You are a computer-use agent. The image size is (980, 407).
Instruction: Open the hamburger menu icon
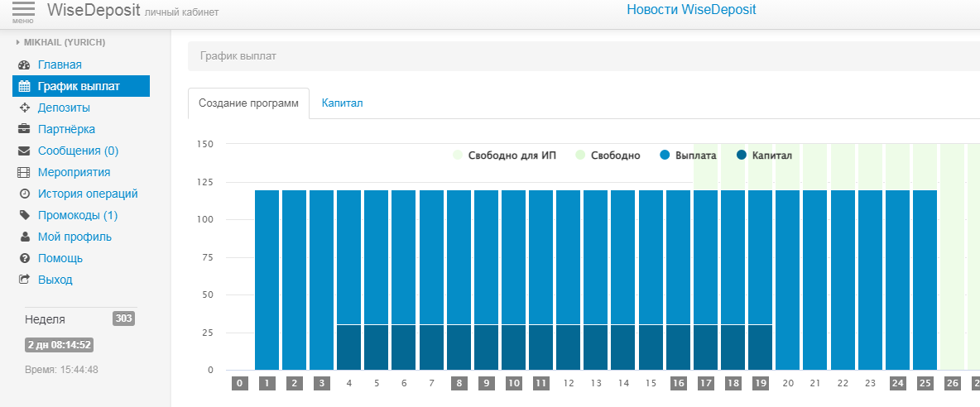pyautogui.click(x=23, y=12)
